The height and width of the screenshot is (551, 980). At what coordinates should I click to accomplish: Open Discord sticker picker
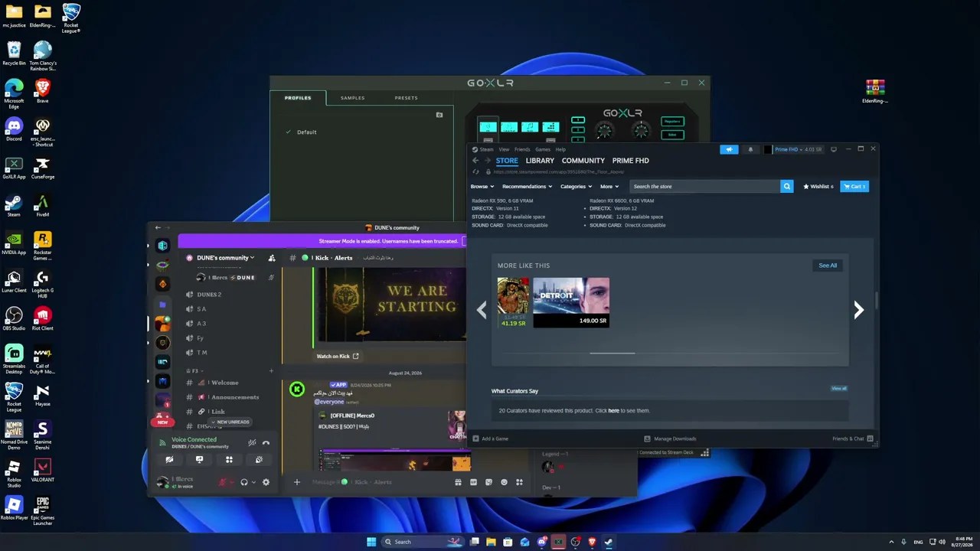click(x=488, y=482)
